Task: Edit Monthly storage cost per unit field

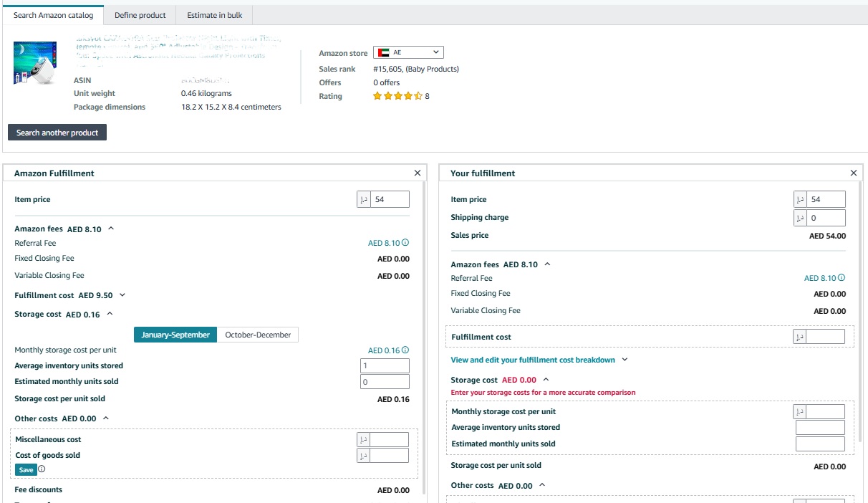Action: (826, 411)
